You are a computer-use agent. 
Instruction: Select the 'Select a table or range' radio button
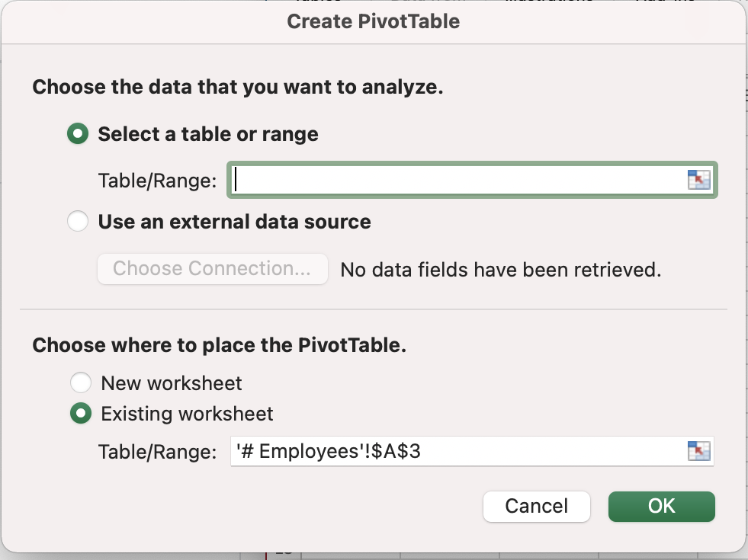[78, 134]
